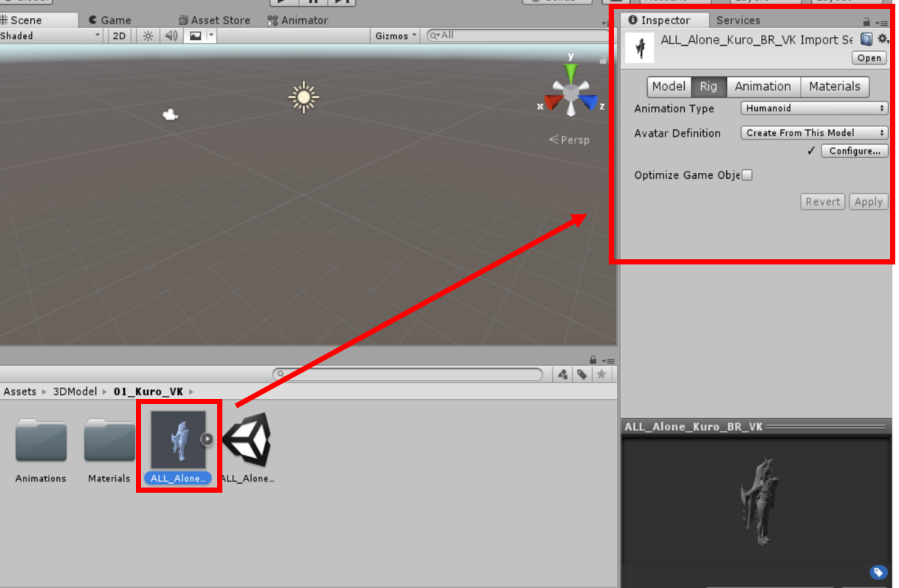Open Inspector help book icon

[867, 39]
